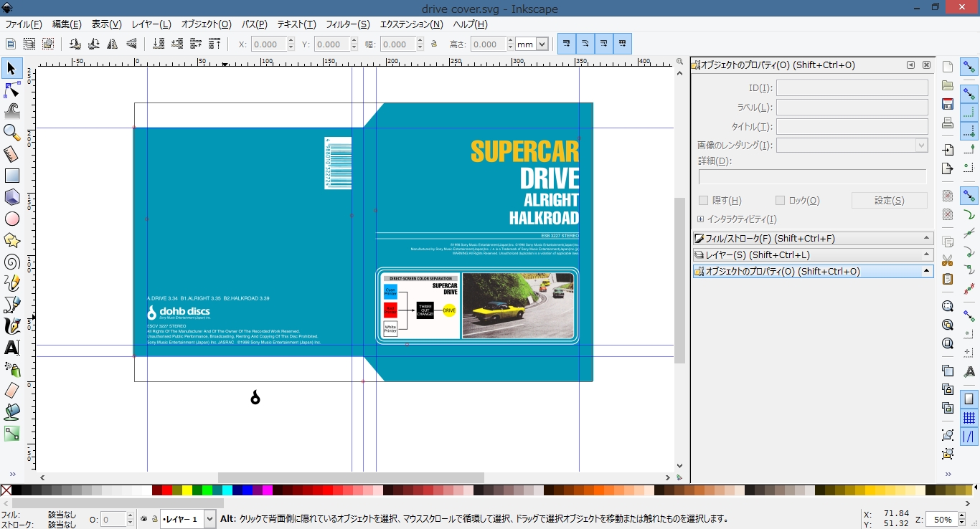Select the Calligraphy tool

11,326
